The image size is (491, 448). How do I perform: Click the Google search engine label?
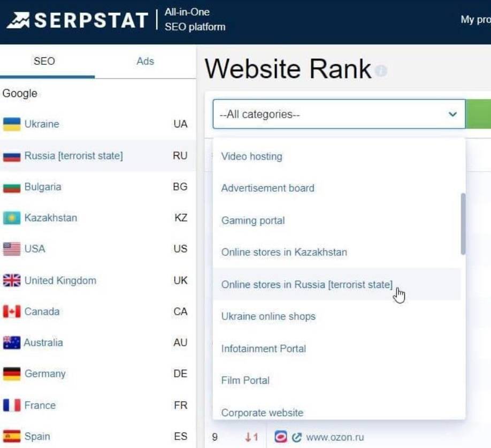(20, 93)
